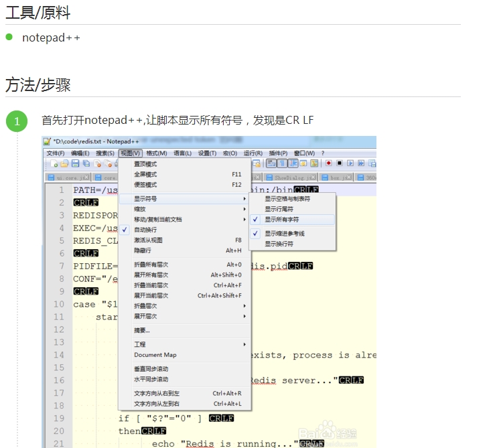
Task: Enable 显示行尾符 option
Action: click(x=293, y=209)
